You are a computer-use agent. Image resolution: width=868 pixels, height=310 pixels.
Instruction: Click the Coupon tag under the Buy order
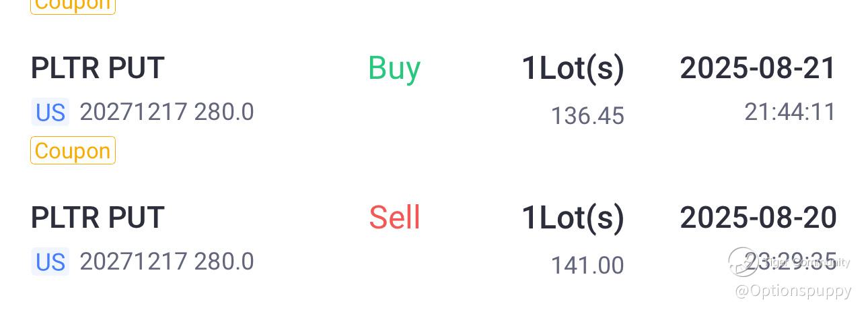pyautogui.click(x=73, y=150)
